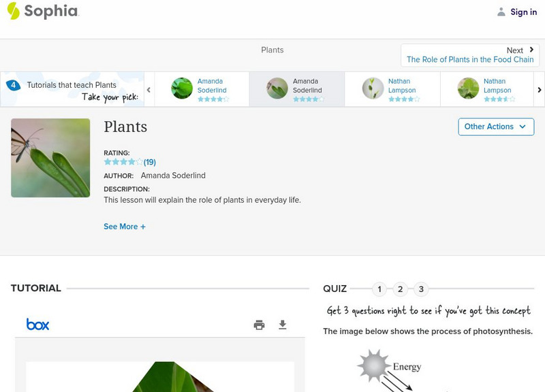Click the user profile icon
545x392 pixels.
[x=501, y=12]
